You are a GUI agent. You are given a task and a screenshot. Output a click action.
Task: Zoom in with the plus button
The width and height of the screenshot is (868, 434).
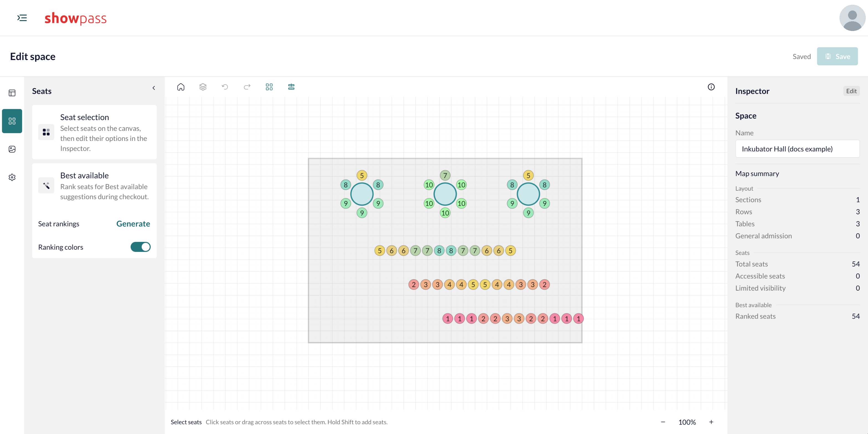pyautogui.click(x=711, y=422)
